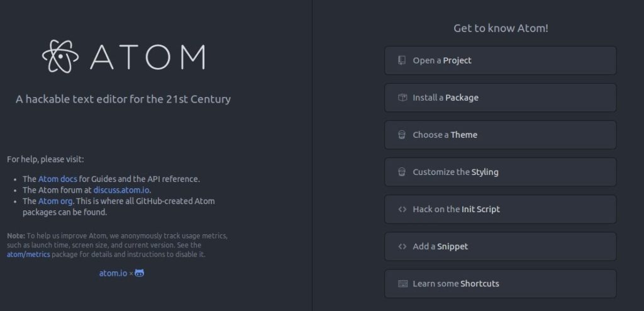Click the paintcan icon beside Choose a Theme
Viewport: 644px width, 311px height.
pyautogui.click(x=402, y=135)
